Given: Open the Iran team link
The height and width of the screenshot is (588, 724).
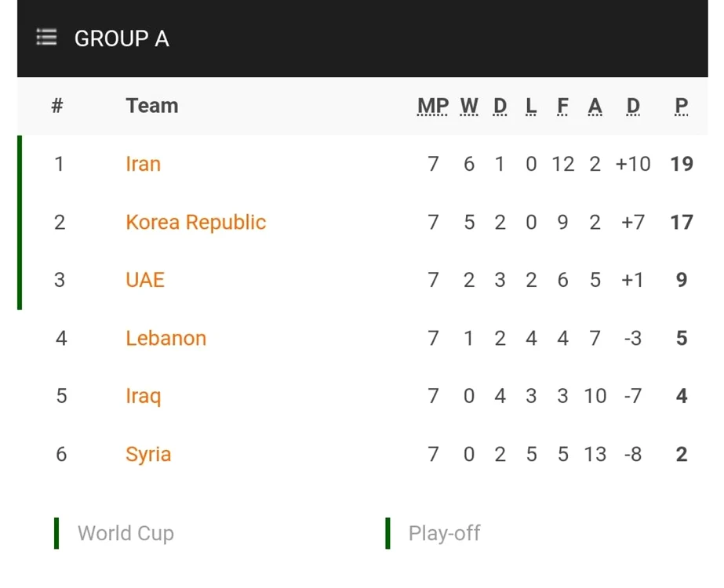Looking at the screenshot, I should click(143, 164).
